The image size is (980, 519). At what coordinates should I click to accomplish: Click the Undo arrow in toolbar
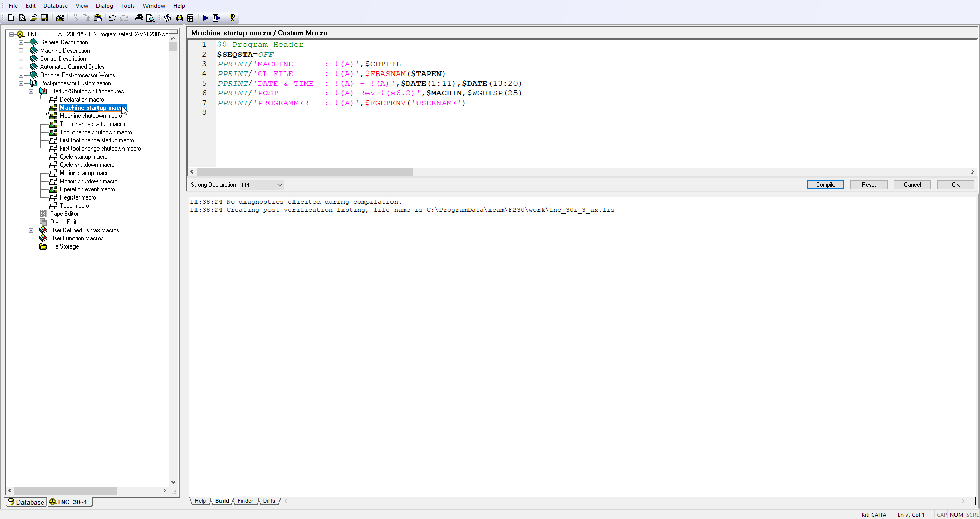tap(112, 18)
